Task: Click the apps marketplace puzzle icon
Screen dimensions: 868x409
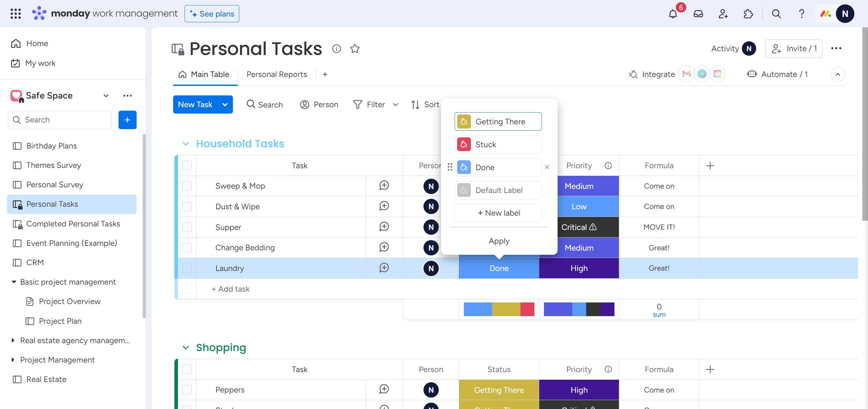Action: 748,14
